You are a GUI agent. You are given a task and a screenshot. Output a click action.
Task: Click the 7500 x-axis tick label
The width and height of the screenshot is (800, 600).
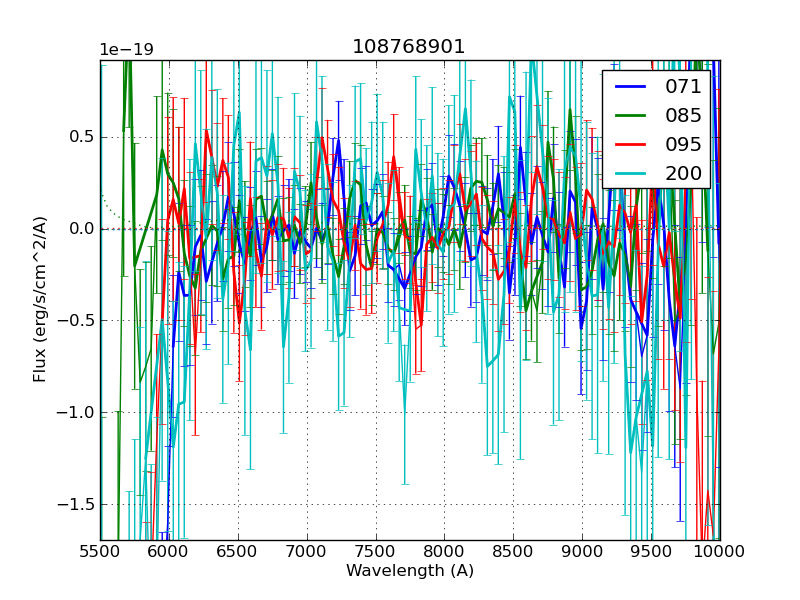click(x=376, y=552)
